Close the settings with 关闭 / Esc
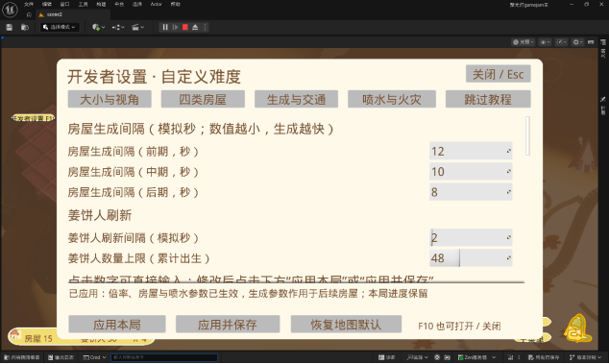The width and height of the screenshot is (609, 364). [499, 74]
